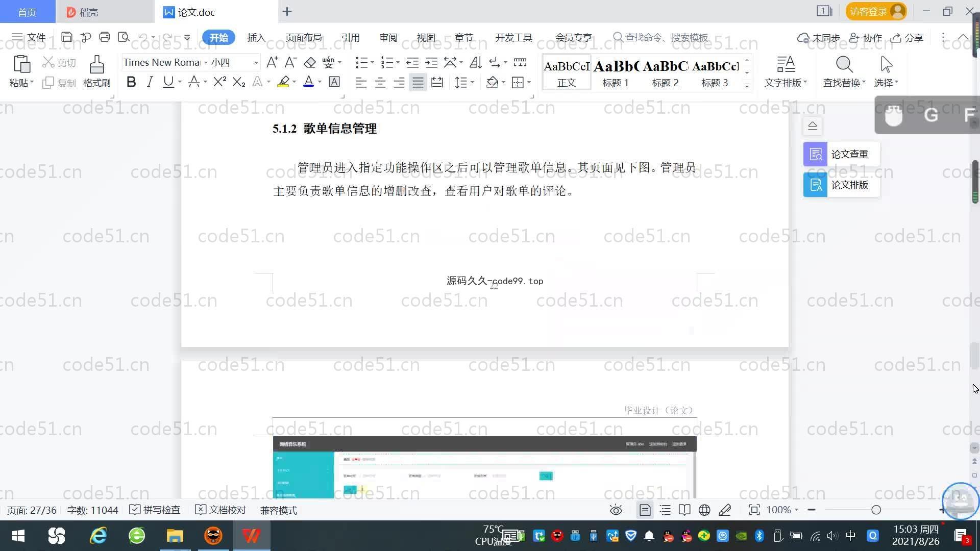Switch to the 引用 tab
980x551 pixels.
click(350, 37)
